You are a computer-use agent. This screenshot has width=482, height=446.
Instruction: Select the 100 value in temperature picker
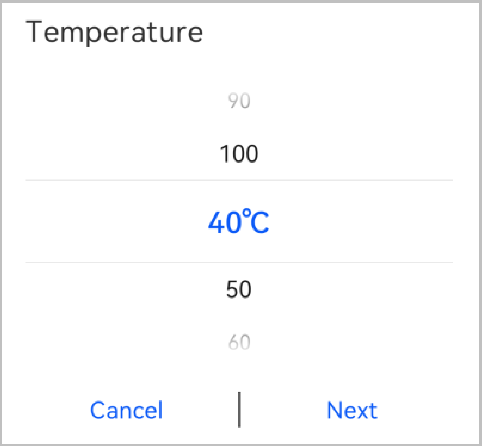[239, 154]
